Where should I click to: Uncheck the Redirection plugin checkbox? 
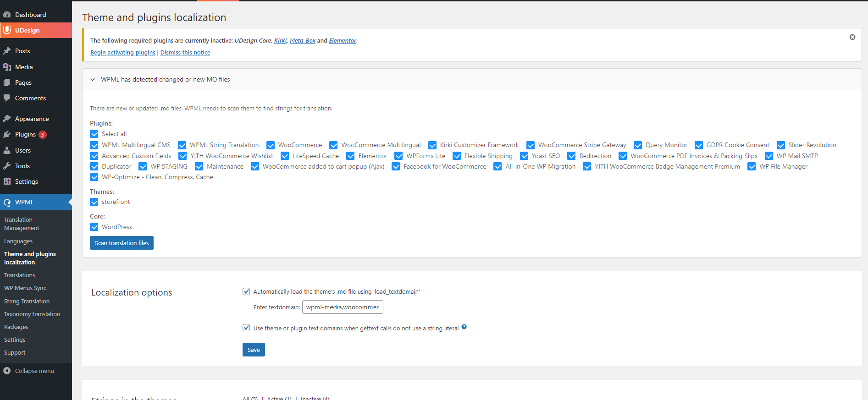pos(571,156)
